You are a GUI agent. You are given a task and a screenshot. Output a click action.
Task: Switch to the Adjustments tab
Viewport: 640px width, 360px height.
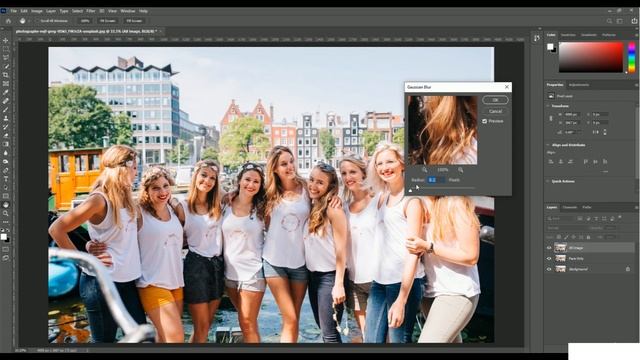coord(579,85)
